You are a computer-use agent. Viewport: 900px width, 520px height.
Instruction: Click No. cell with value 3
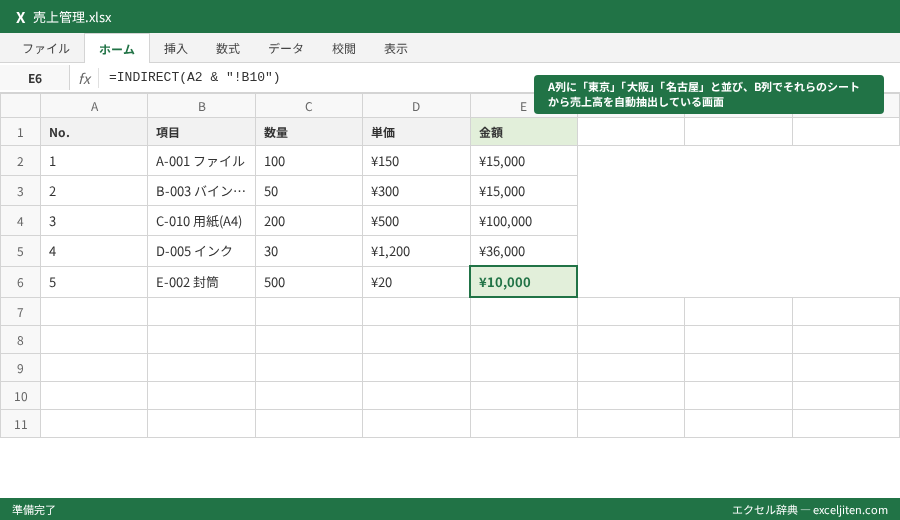tap(94, 221)
